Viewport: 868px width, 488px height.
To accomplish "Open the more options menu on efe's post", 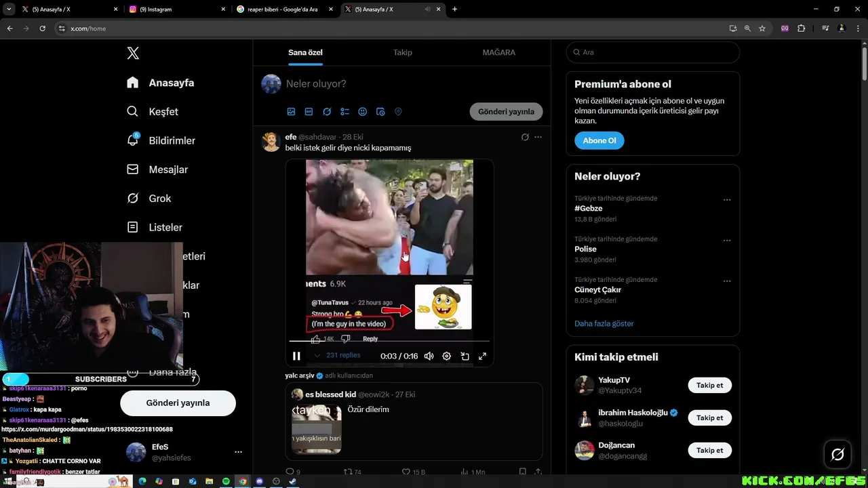I will pyautogui.click(x=538, y=137).
